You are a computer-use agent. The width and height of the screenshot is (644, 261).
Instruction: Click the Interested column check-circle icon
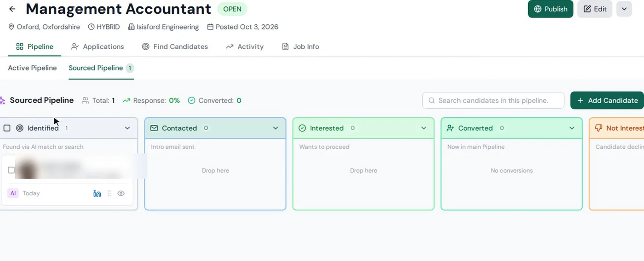(x=302, y=128)
